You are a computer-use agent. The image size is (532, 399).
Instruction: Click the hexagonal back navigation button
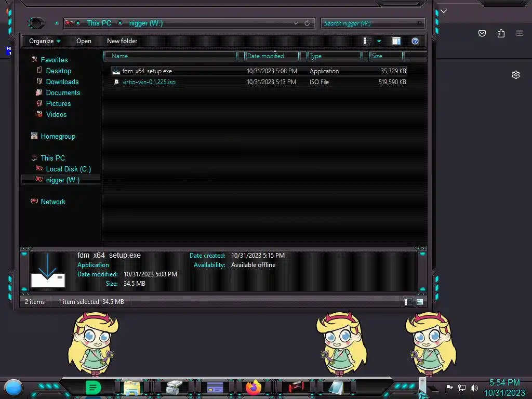pos(36,23)
